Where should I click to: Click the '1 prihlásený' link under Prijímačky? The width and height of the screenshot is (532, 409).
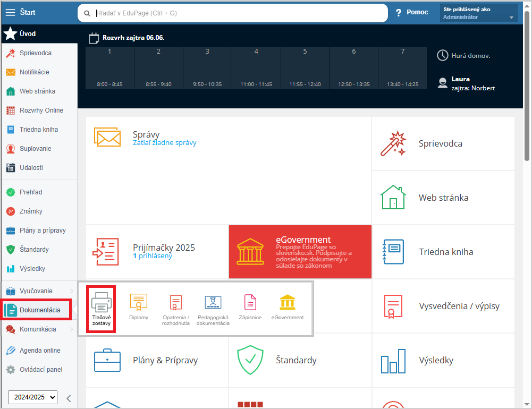(x=152, y=255)
